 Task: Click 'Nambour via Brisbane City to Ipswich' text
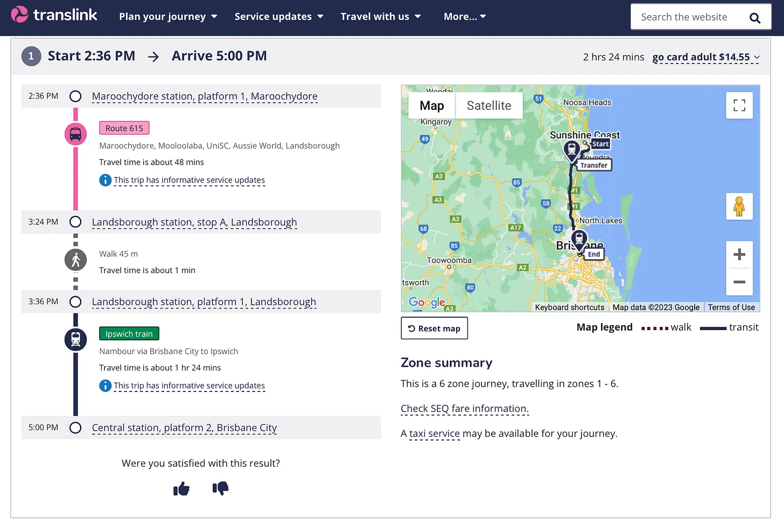tap(169, 351)
